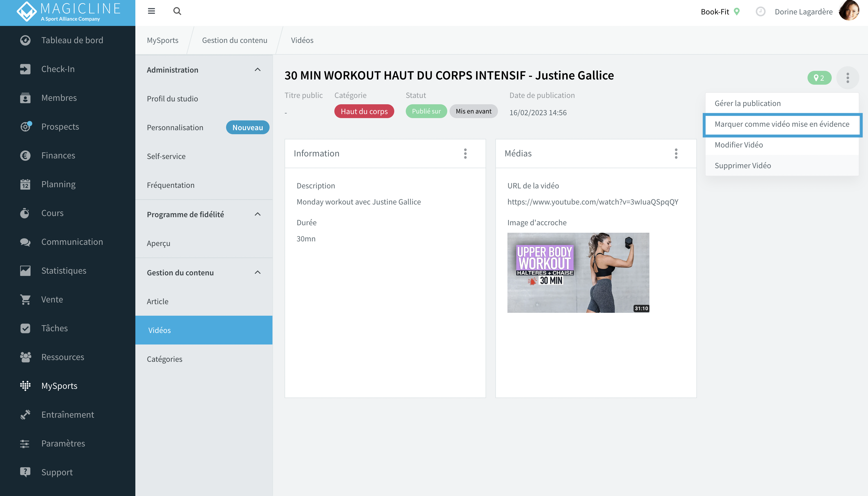This screenshot has height=496, width=868.
Task: Select Modifier Vidéo from menu
Action: pyautogui.click(x=782, y=145)
